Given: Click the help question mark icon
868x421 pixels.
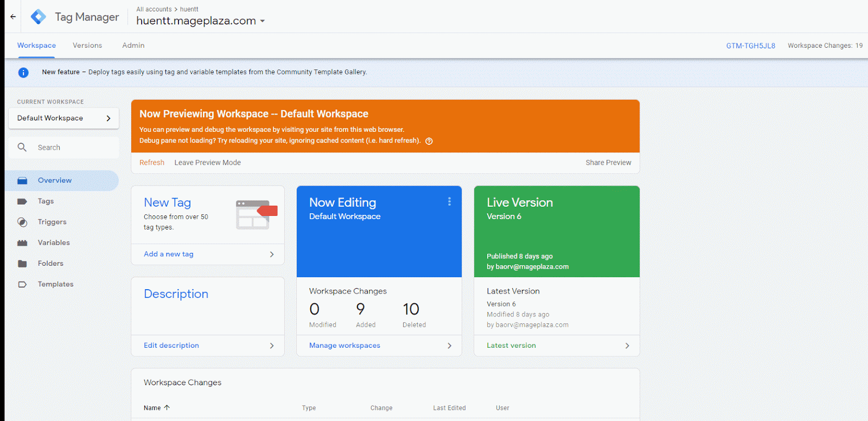Looking at the screenshot, I should click(x=429, y=141).
